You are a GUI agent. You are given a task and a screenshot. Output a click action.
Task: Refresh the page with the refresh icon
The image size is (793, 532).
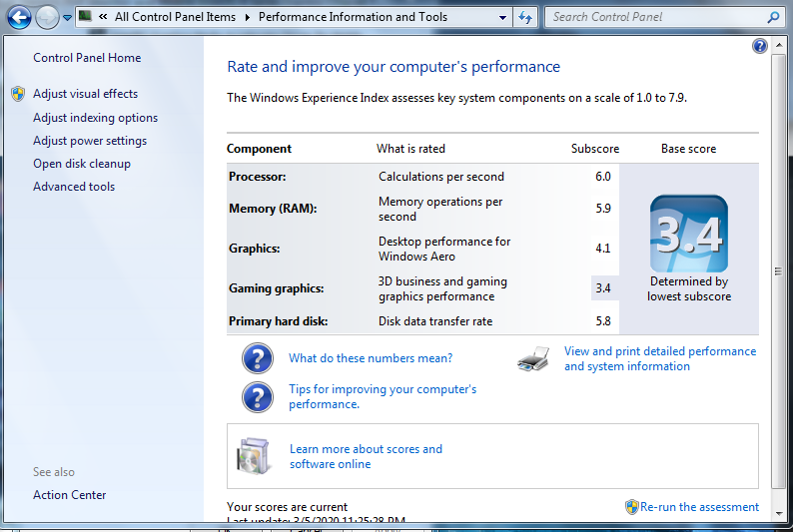tap(525, 17)
